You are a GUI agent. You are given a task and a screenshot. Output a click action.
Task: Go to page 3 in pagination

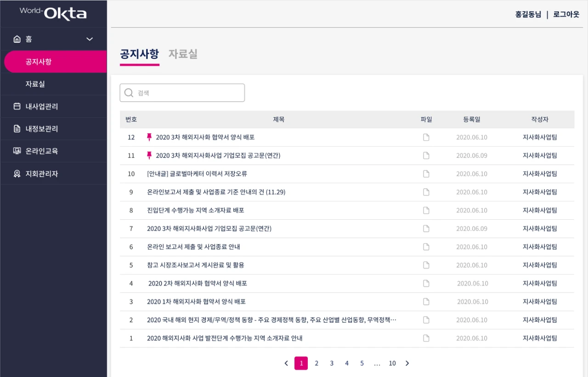point(332,363)
